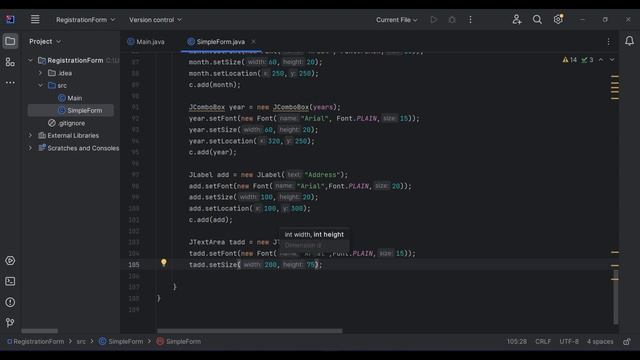Open the RegistrationForm project dropdown
Image resolution: width=640 pixels, height=360 pixels.
[86, 20]
